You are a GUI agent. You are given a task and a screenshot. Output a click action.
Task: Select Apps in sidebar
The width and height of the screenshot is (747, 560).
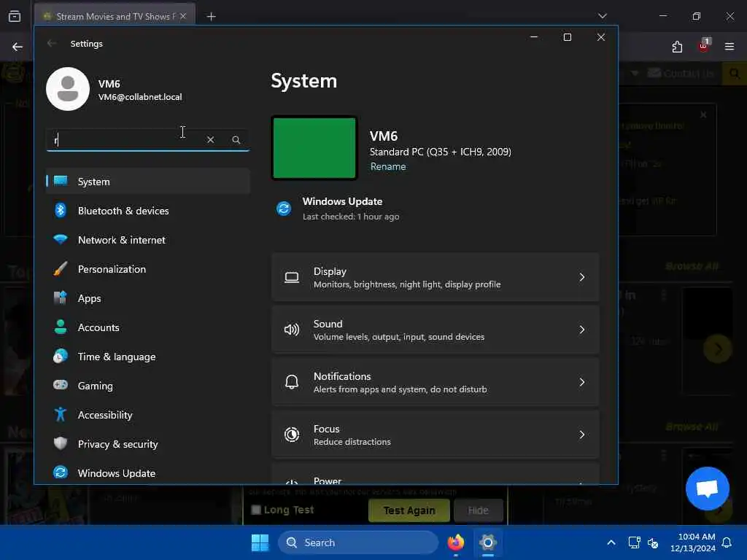pos(147,298)
